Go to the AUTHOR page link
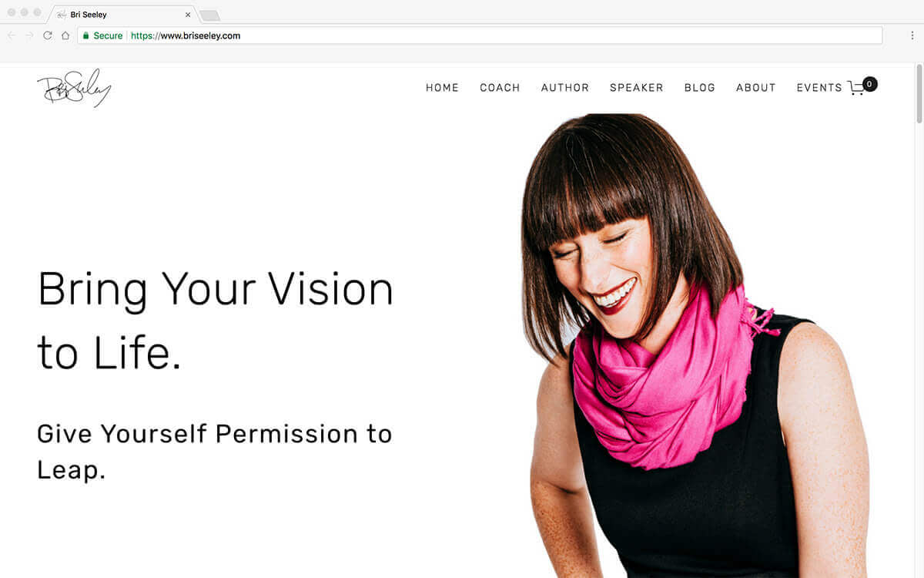The height and width of the screenshot is (578, 924). [565, 88]
